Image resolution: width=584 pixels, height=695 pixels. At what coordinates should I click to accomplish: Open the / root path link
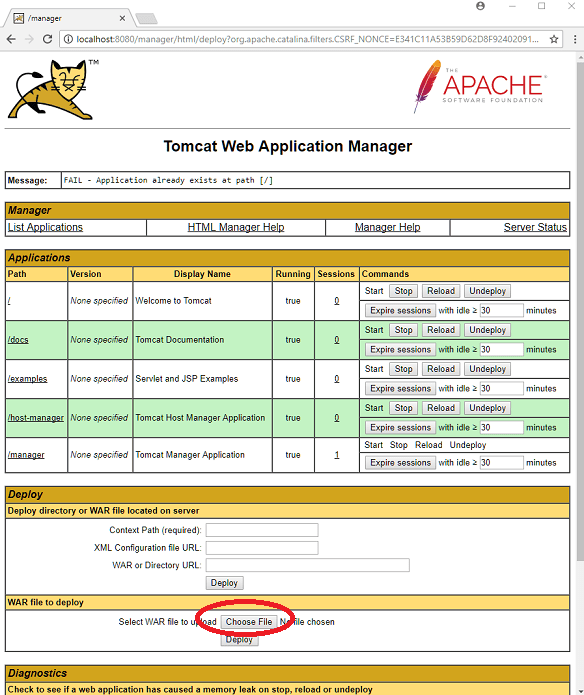click(9, 301)
